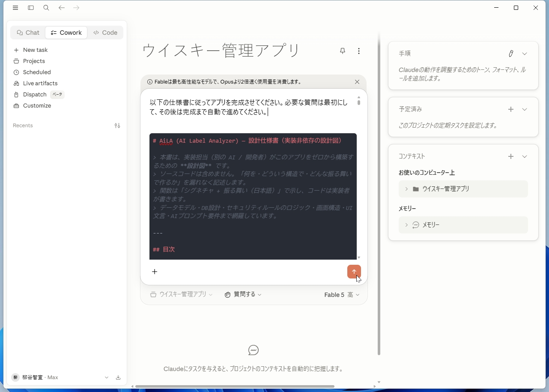
Task: Open the 質問する mode dropdown
Action: click(x=243, y=294)
